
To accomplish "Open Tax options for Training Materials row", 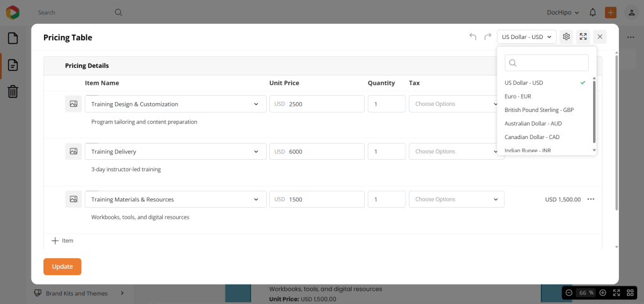I will (457, 200).
